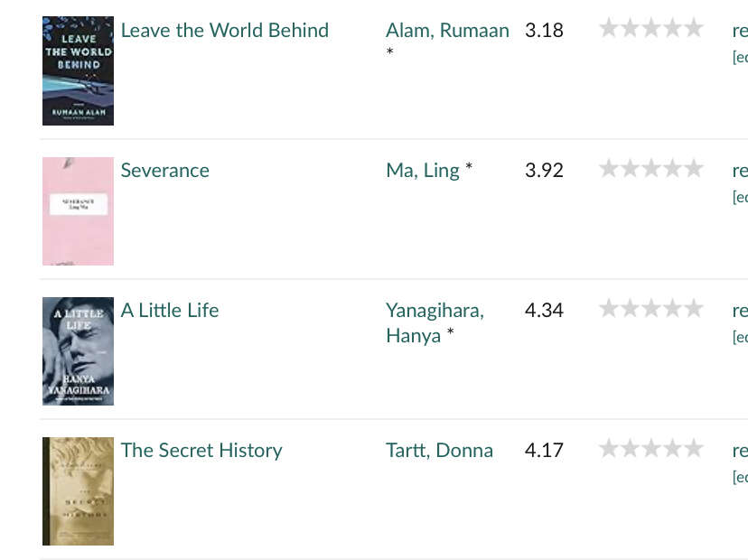Give The Secret History one star
The height and width of the screenshot is (560, 748).
pos(609,448)
